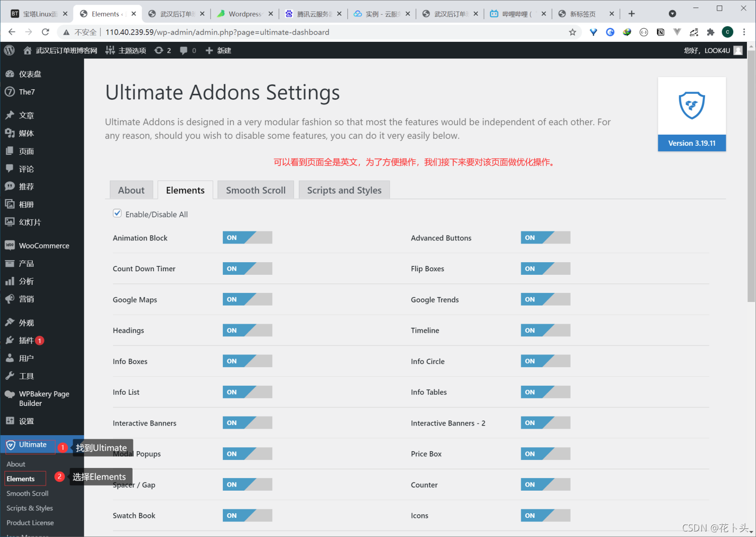Toggle the Advanced Buttons switch
This screenshot has width=756, height=537.
[545, 237]
